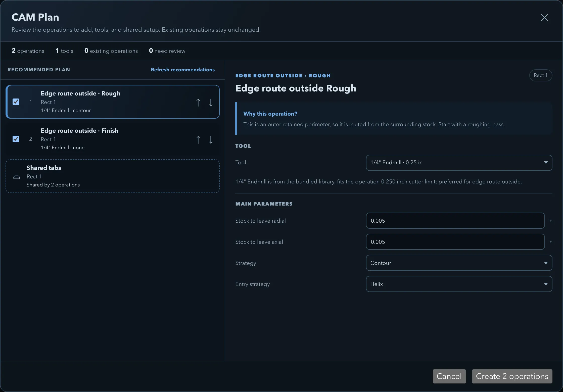Close the CAM Plan dialog
The width and height of the screenshot is (563, 392).
tap(544, 18)
